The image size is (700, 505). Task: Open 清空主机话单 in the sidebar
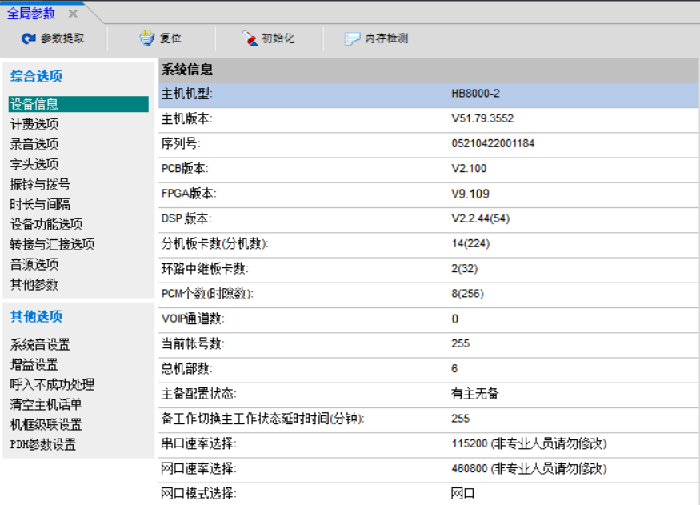[46, 405]
